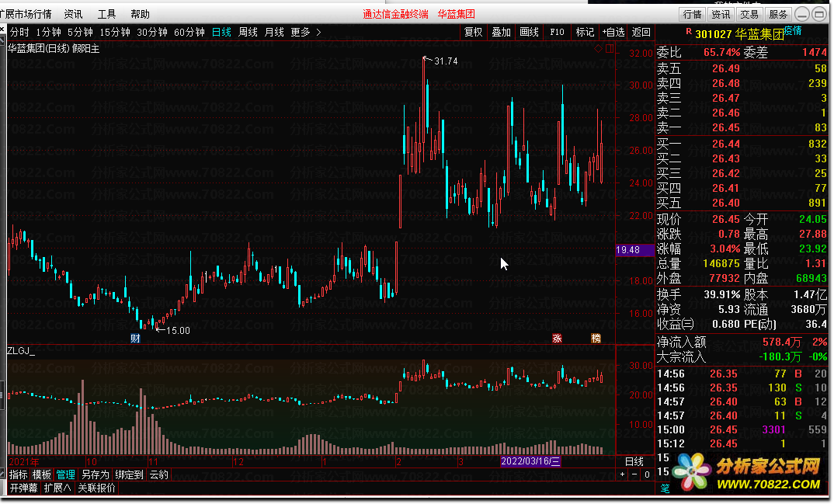
Task: Click the 15:00 trade row with 3301 volume
Action: click(742, 429)
